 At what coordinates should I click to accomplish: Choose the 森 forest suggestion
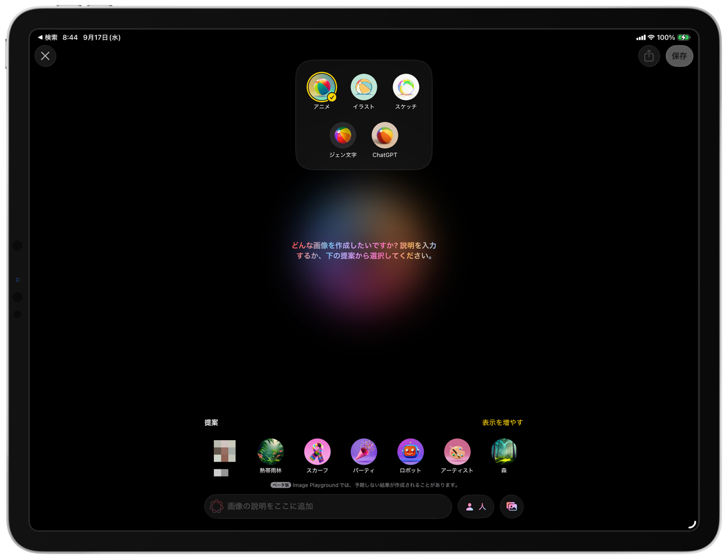tap(503, 451)
